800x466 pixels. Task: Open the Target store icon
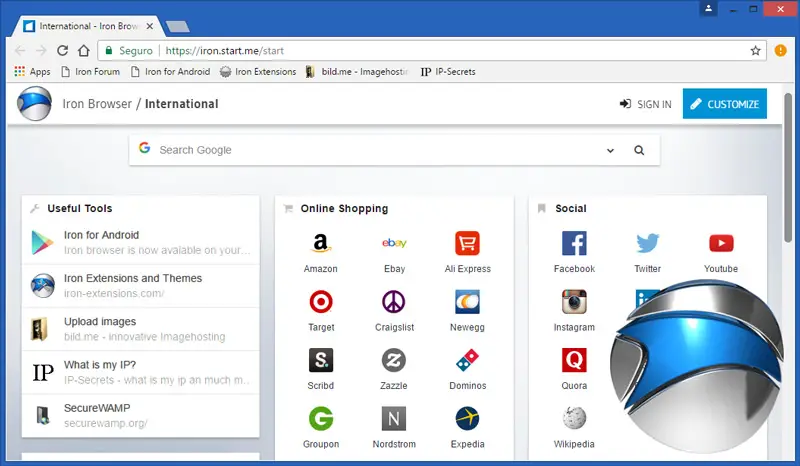pyautogui.click(x=320, y=302)
